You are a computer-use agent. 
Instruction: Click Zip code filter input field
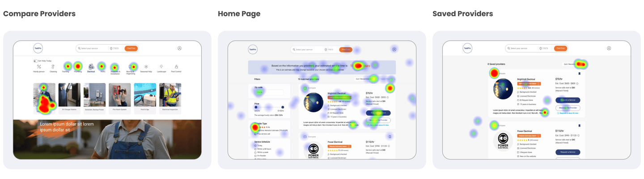tap(269, 93)
